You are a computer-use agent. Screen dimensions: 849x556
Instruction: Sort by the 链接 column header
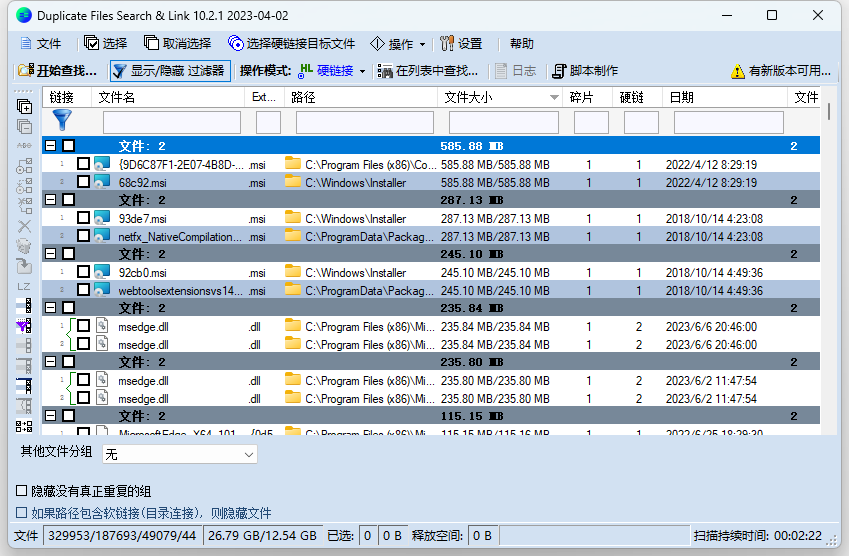67,97
